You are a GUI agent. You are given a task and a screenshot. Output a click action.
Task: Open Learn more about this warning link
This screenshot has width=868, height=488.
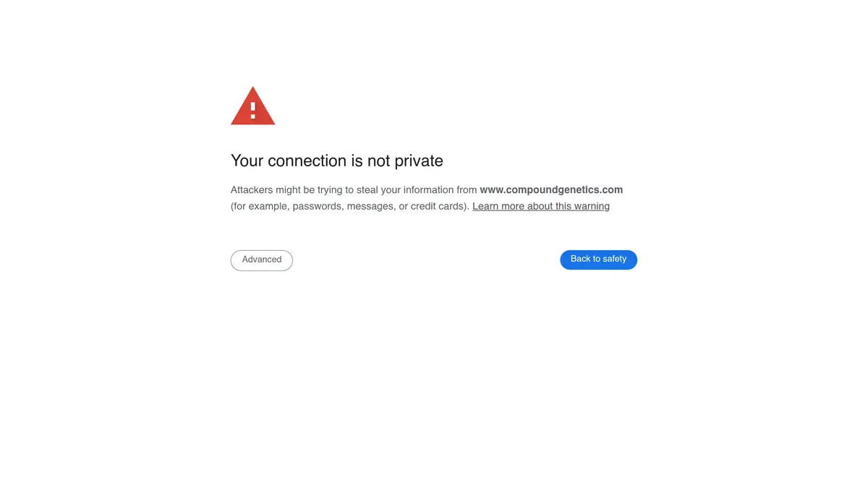(x=541, y=206)
